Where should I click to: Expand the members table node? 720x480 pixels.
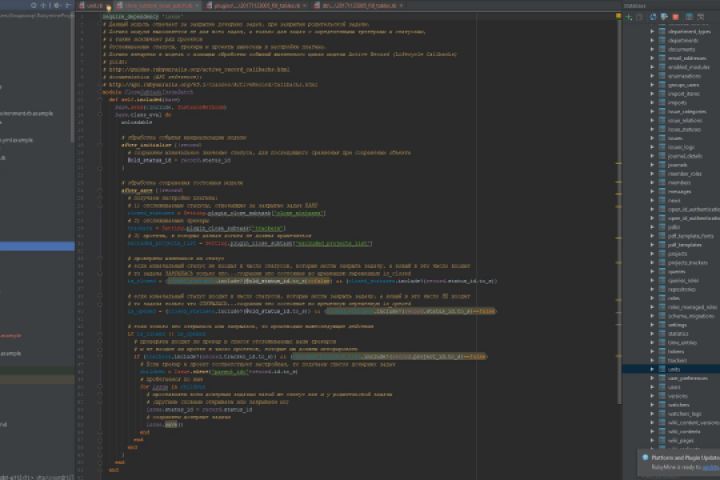click(652, 182)
